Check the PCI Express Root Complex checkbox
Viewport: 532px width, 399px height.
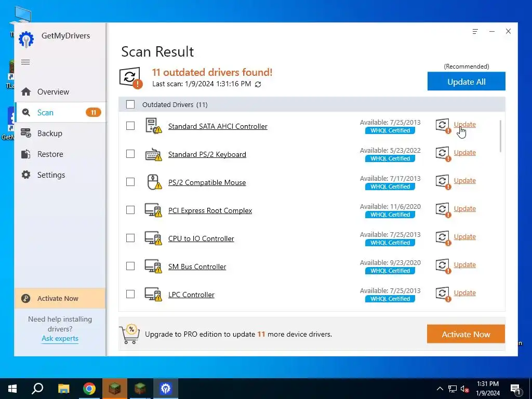pos(130,210)
